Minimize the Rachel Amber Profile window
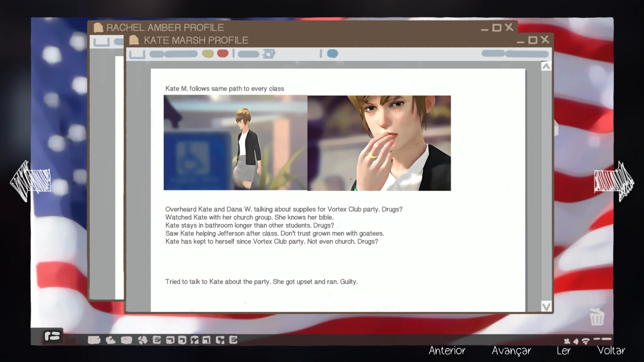Viewport: 644px width, 362px height. point(485,29)
